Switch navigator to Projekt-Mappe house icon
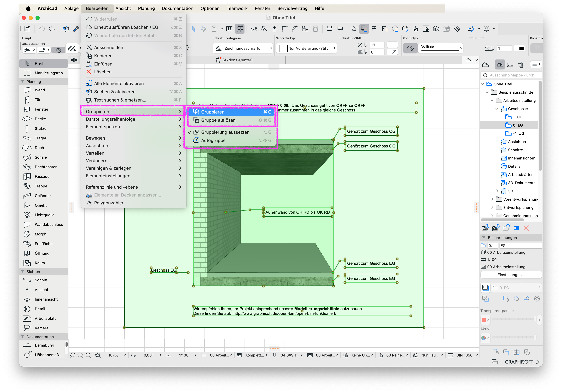 [x=485, y=65]
